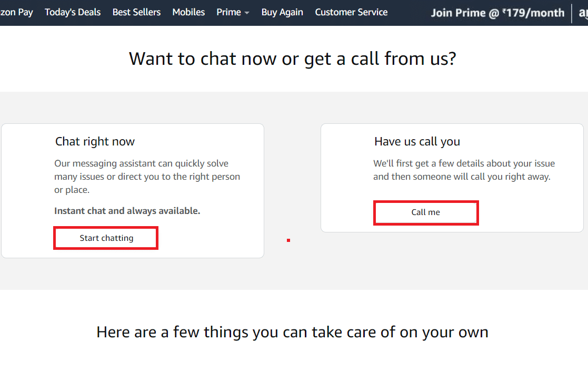Click 'Here are a few things' heading

293,333
